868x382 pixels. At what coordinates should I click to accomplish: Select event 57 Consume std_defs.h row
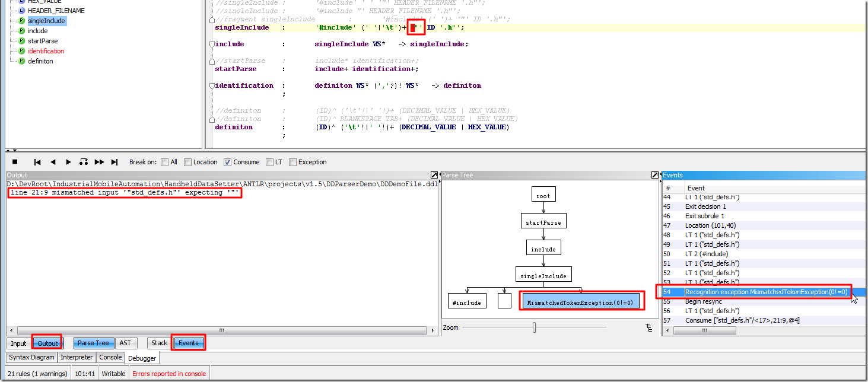click(763, 320)
